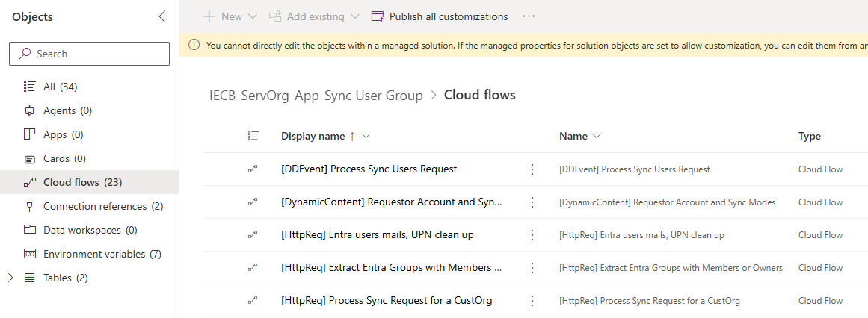
Task: Open toolbar overflow ellipsis menu
Action: (529, 16)
